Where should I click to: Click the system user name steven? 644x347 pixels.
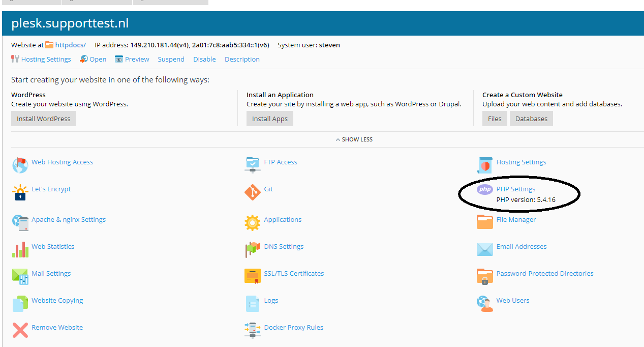329,45
